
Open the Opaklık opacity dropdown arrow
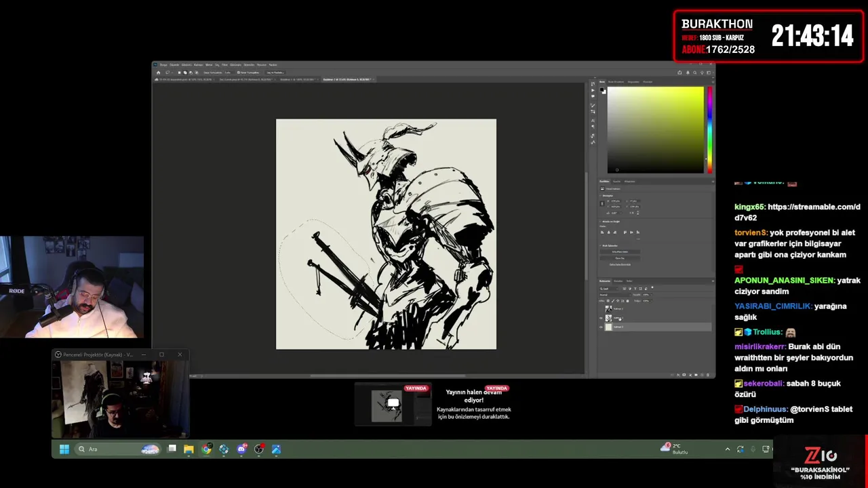[x=651, y=295]
